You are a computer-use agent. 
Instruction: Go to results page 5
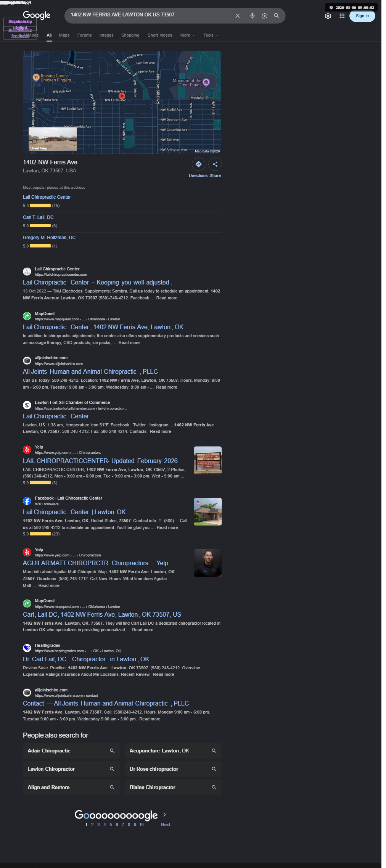pyautogui.click(x=111, y=825)
